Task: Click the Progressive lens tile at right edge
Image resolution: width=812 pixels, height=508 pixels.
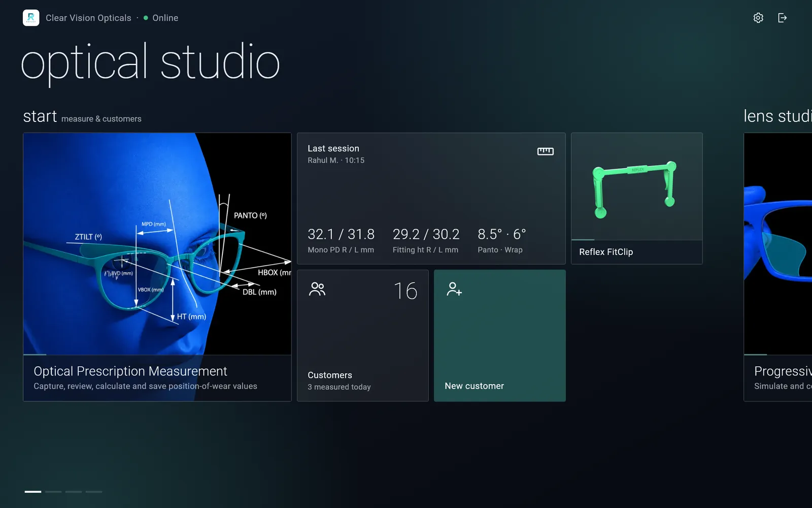Action: 778,267
